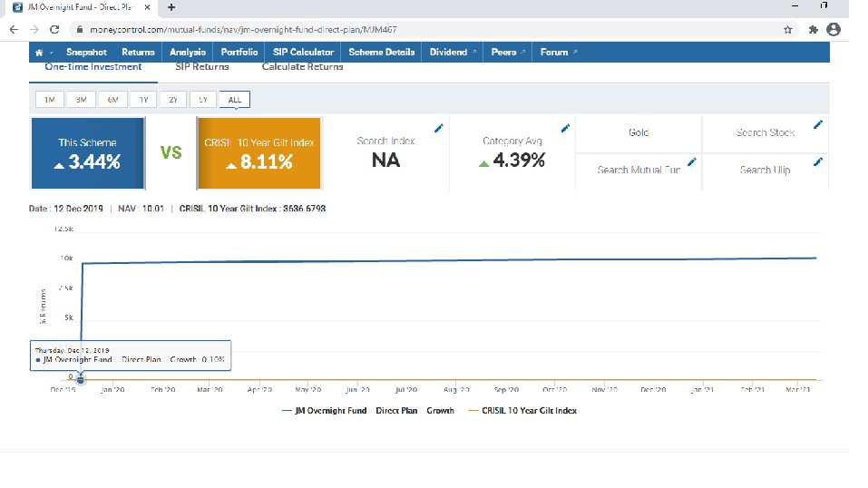This screenshot has width=868, height=488.
Task: Click the site lock icon in address bar
Action: (x=80, y=30)
